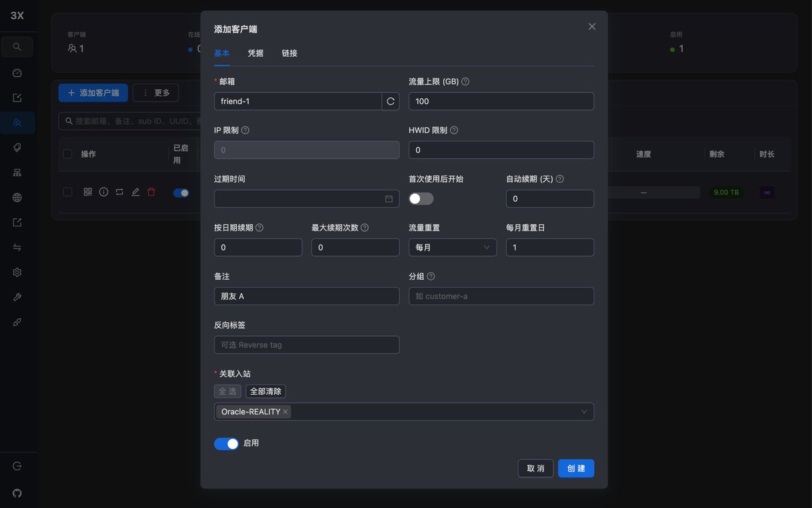The height and width of the screenshot is (508, 812).
Task: Click the 速度 column header
Action: click(644, 154)
